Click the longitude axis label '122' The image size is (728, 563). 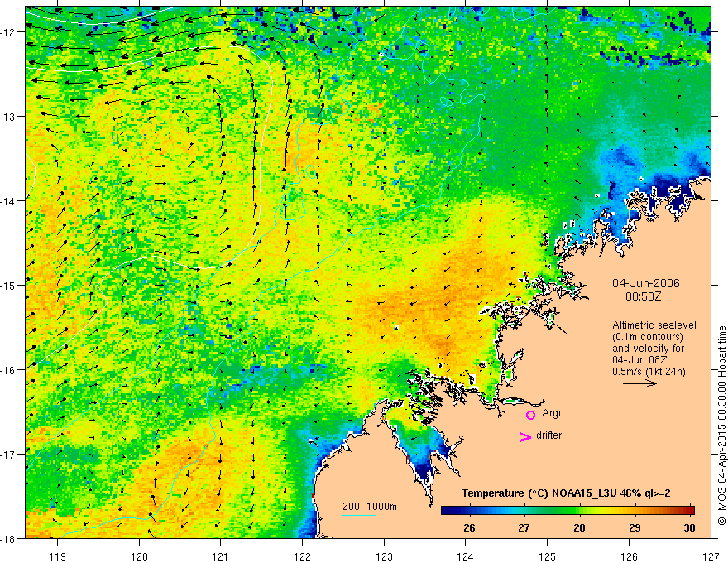coord(302,556)
